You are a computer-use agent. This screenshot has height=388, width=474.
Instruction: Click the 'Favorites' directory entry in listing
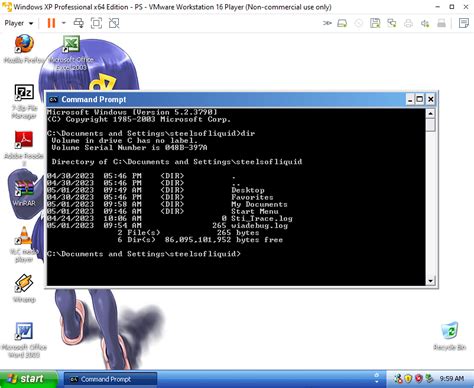[252, 197]
